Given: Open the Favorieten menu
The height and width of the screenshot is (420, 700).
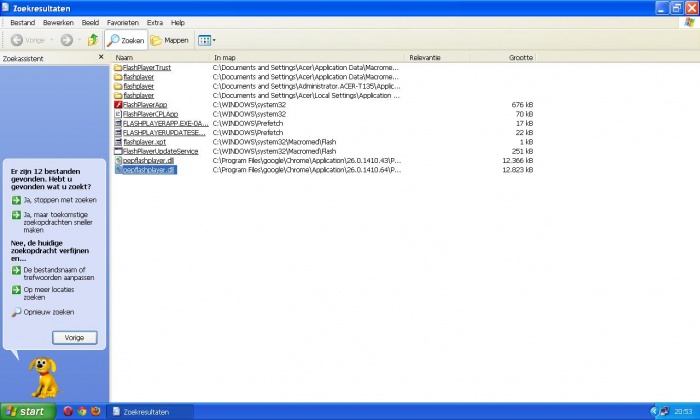Looking at the screenshot, I should tap(123, 22).
